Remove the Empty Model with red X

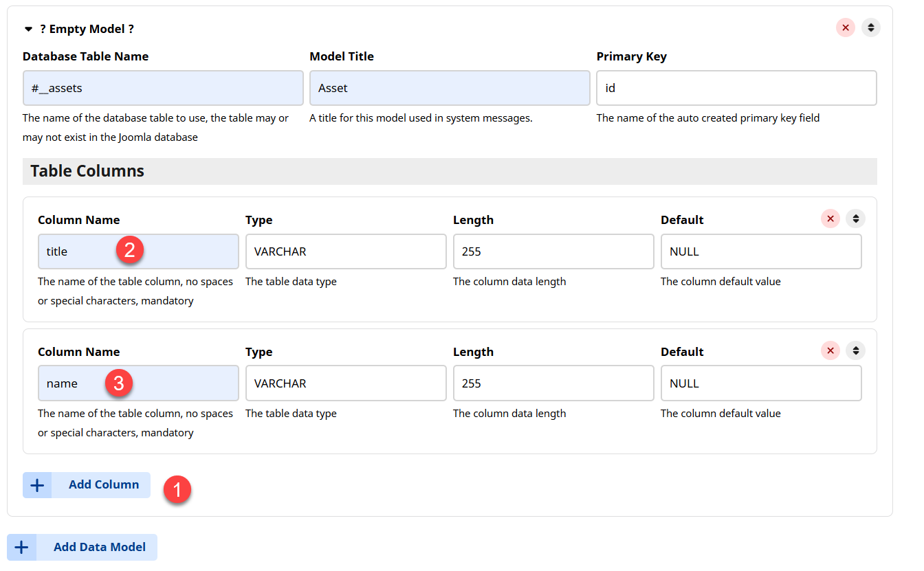[x=845, y=28]
